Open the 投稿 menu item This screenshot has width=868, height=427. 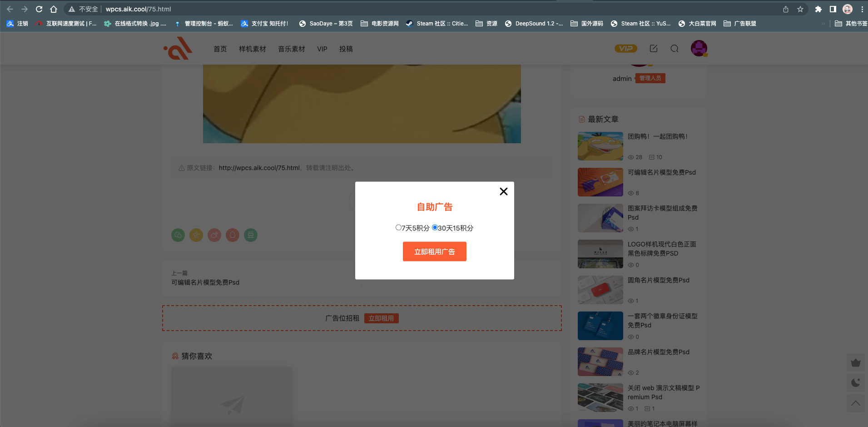pyautogui.click(x=346, y=49)
